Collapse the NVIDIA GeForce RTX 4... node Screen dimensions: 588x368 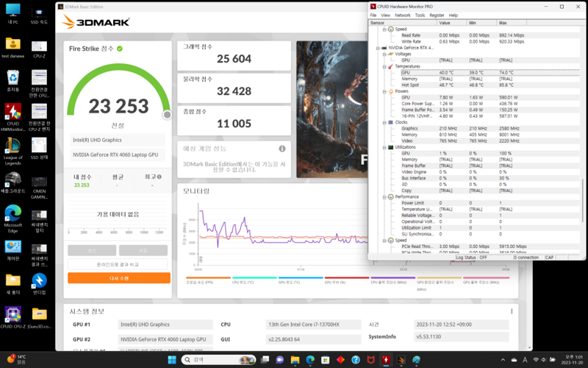pos(378,48)
